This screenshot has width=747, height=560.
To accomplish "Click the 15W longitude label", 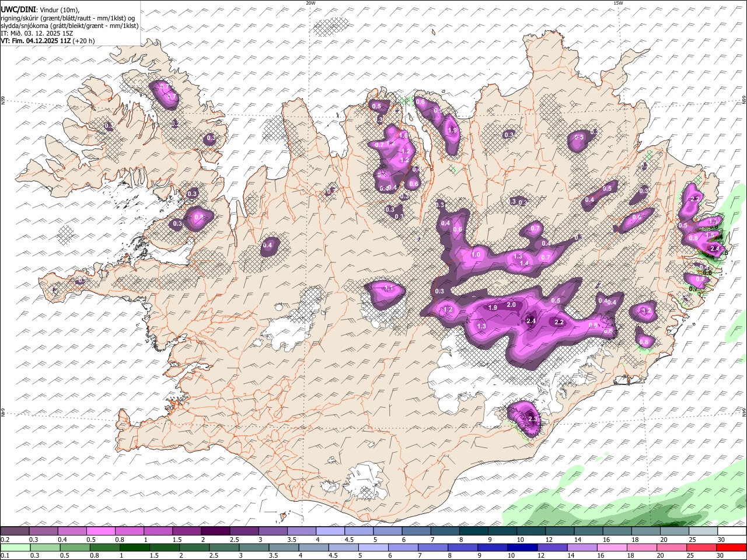I will coord(617,3).
